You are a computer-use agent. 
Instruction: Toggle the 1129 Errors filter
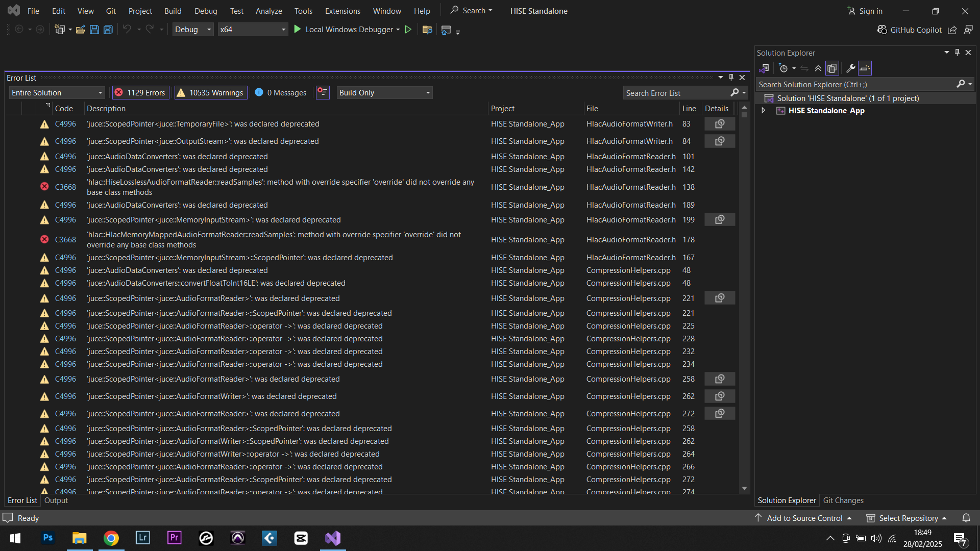pyautogui.click(x=140, y=92)
